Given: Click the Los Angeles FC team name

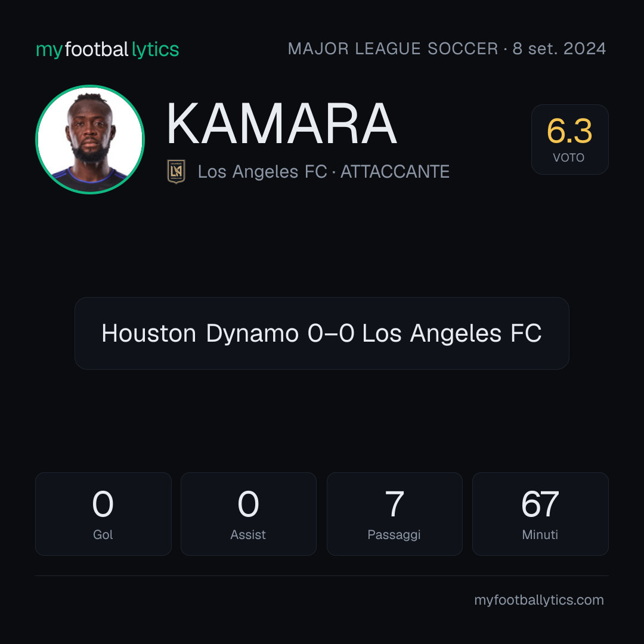Looking at the screenshot, I should (x=262, y=172).
